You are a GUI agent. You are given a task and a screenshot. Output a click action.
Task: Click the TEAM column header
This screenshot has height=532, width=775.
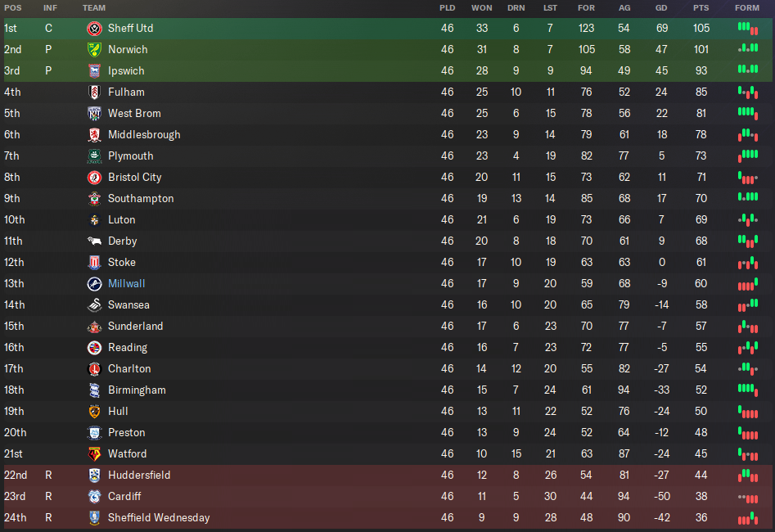[94, 7]
